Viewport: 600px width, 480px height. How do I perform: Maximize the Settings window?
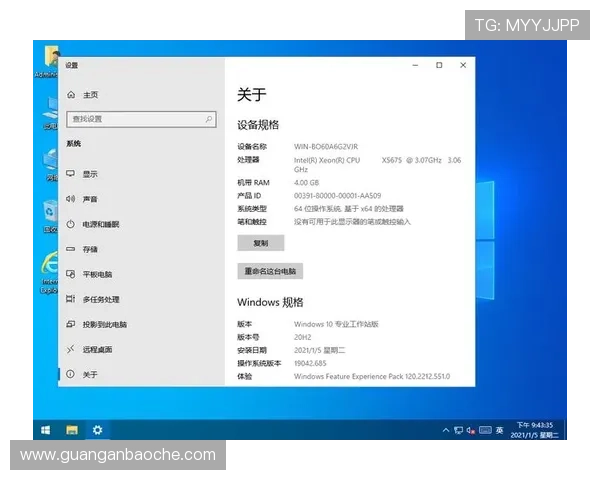click(439, 65)
